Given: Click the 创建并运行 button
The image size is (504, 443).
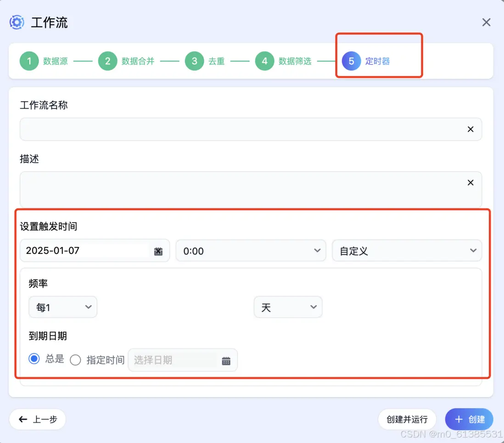Looking at the screenshot, I should [x=407, y=419].
